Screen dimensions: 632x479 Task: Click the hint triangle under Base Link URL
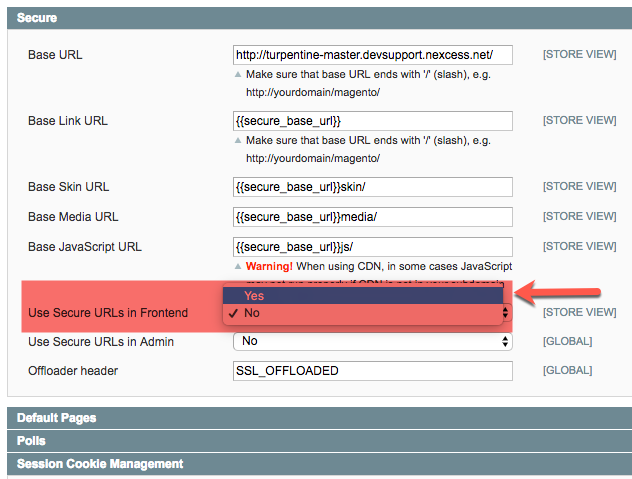coord(238,141)
